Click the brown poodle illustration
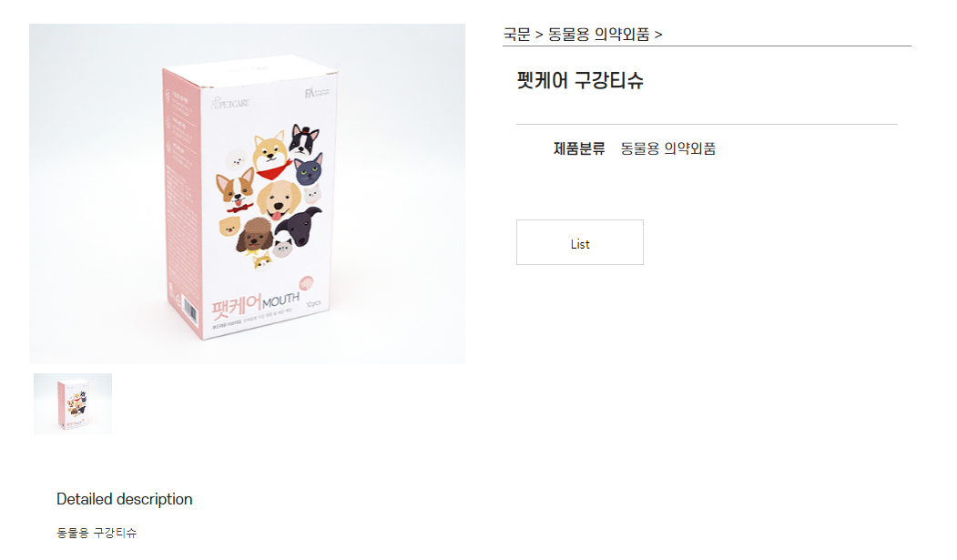This screenshot has width=957, height=560. coord(255,236)
